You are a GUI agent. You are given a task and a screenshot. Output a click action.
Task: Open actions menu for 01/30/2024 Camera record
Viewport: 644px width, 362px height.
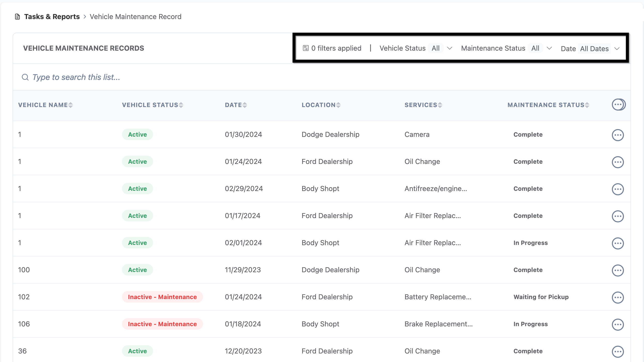[618, 135]
